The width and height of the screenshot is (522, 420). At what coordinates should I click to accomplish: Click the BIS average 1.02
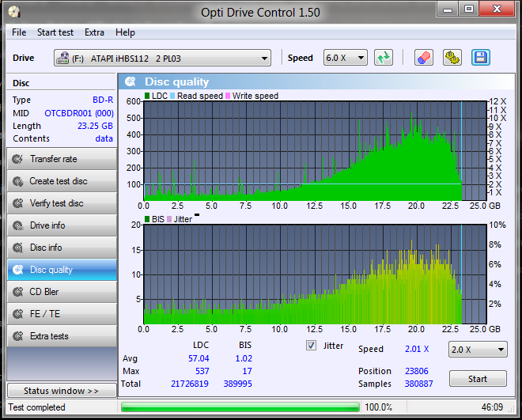coord(244,358)
